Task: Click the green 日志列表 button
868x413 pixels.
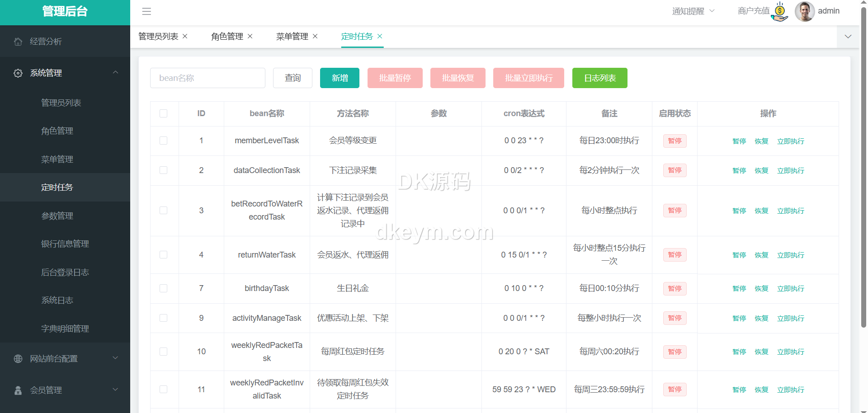Action: [x=599, y=78]
